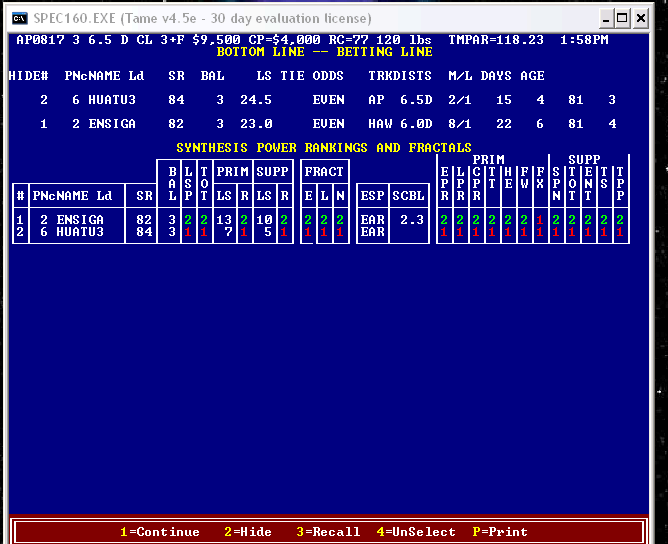Click ENSIGA in the power rankings table
The height and width of the screenshot is (544, 668).
point(80,220)
